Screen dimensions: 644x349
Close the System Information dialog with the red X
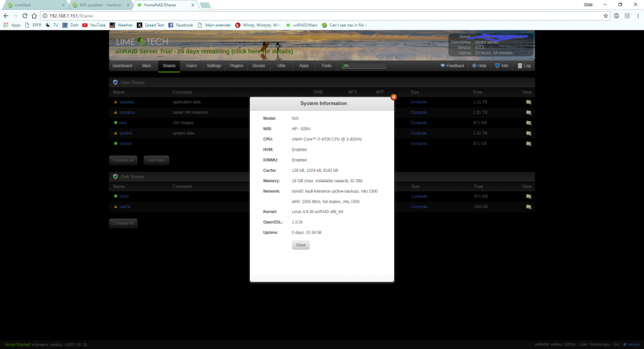click(x=393, y=97)
